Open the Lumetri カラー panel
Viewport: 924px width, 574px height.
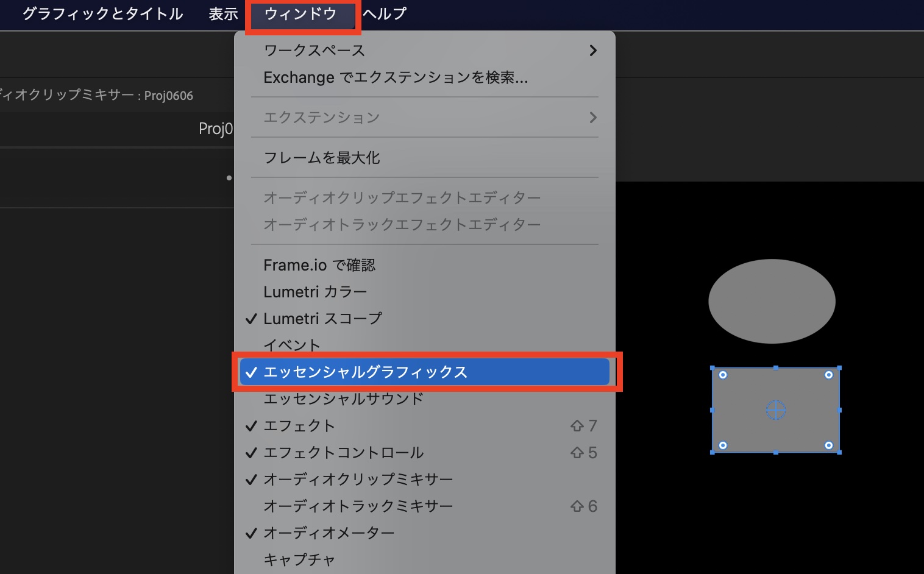[x=315, y=291]
